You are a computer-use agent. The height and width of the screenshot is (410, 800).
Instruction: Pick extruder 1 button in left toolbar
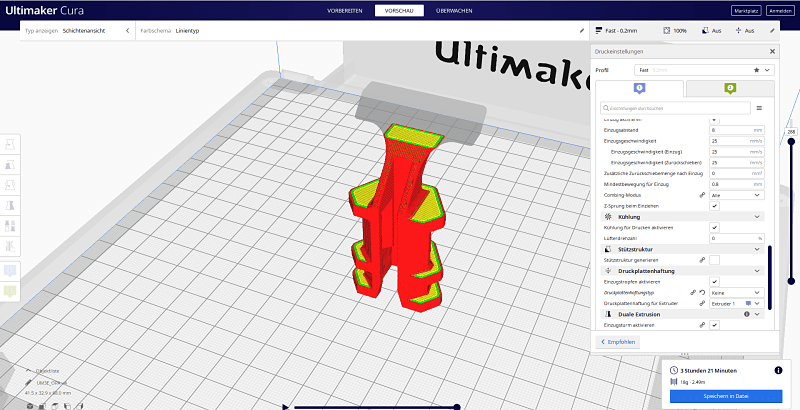(9, 270)
